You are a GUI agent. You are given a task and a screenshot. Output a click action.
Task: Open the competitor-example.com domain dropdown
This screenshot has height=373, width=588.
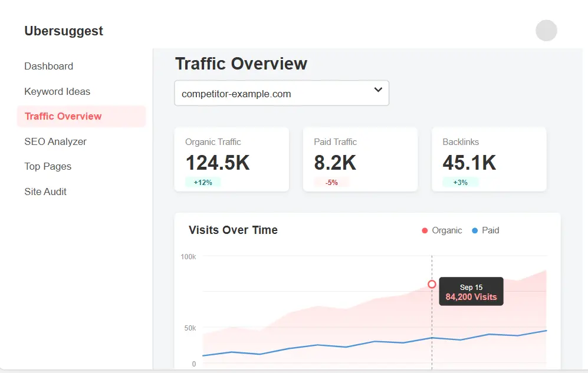tap(281, 93)
